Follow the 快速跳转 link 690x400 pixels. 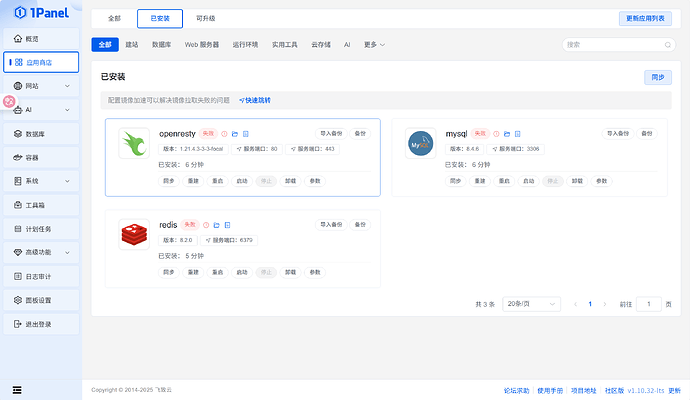coord(255,100)
